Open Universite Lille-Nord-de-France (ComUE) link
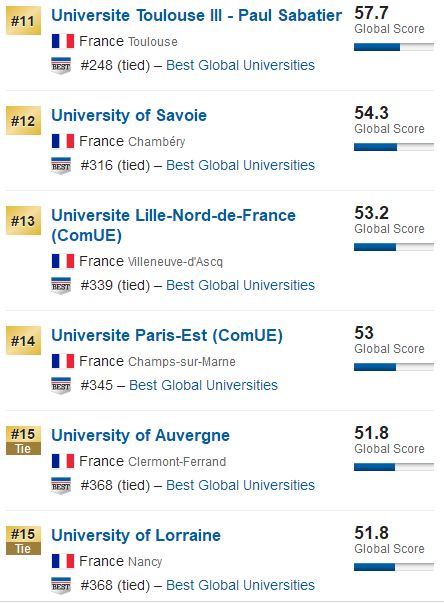 point(173,225)
